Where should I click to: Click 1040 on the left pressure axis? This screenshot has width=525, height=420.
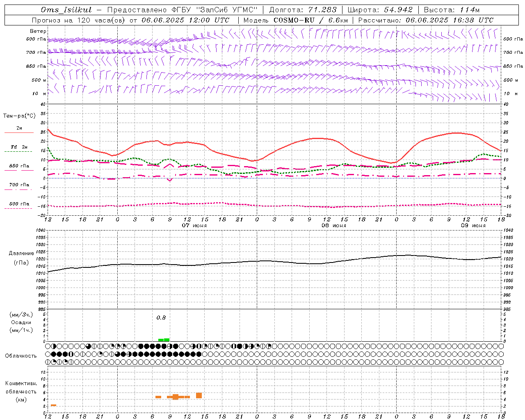[41, 231]
